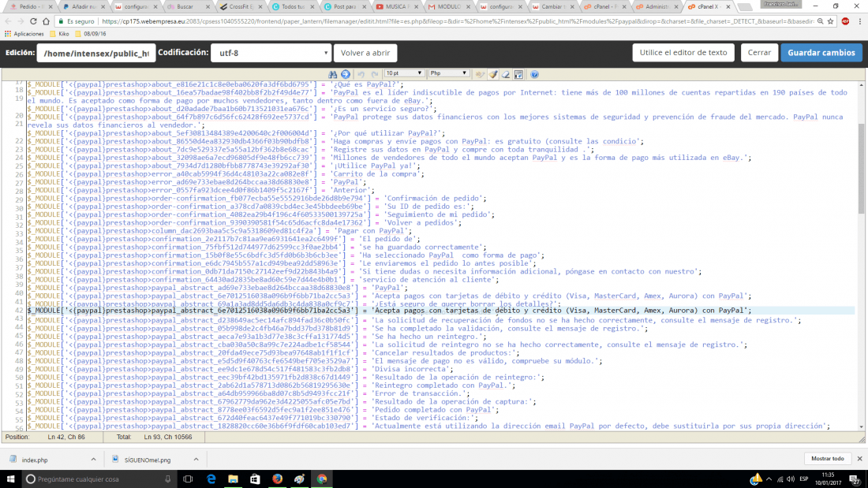Open the Windows Store taskbar icon
The width and height of the screenshot is (868, 488).
pos(255,479)
